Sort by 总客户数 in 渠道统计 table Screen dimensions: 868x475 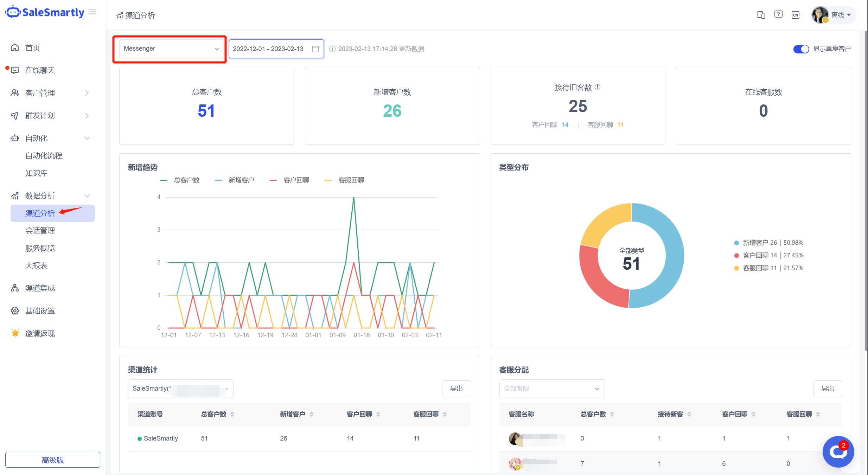(x=232, y=414)
